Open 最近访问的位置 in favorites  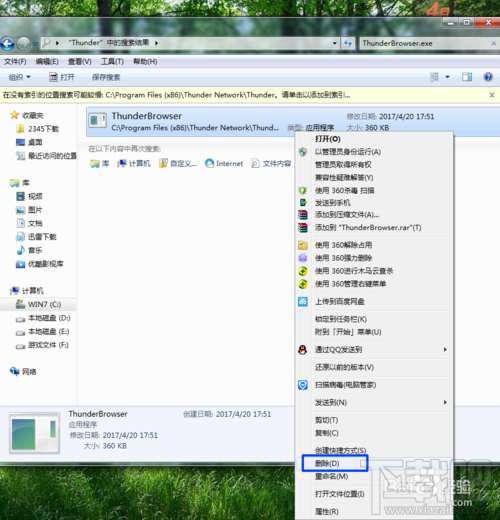(46, 156)
